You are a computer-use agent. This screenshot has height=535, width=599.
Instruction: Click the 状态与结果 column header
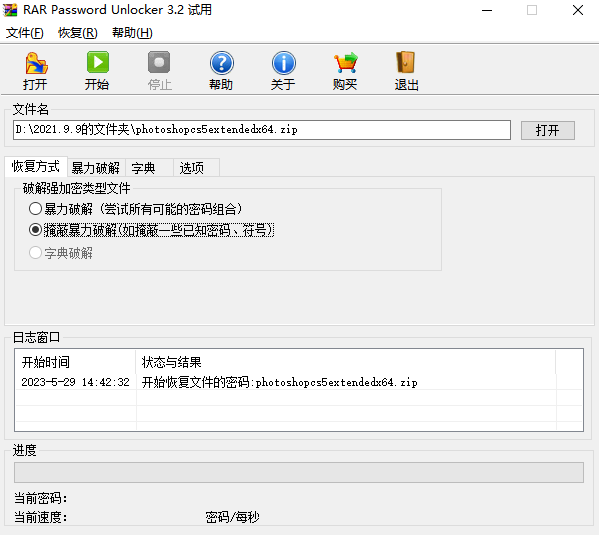(x=346, y=362)
